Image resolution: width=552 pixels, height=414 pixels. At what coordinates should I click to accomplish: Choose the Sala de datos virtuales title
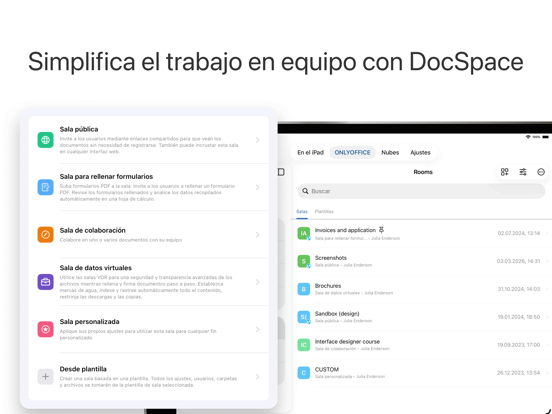click(x=96, y=268)
